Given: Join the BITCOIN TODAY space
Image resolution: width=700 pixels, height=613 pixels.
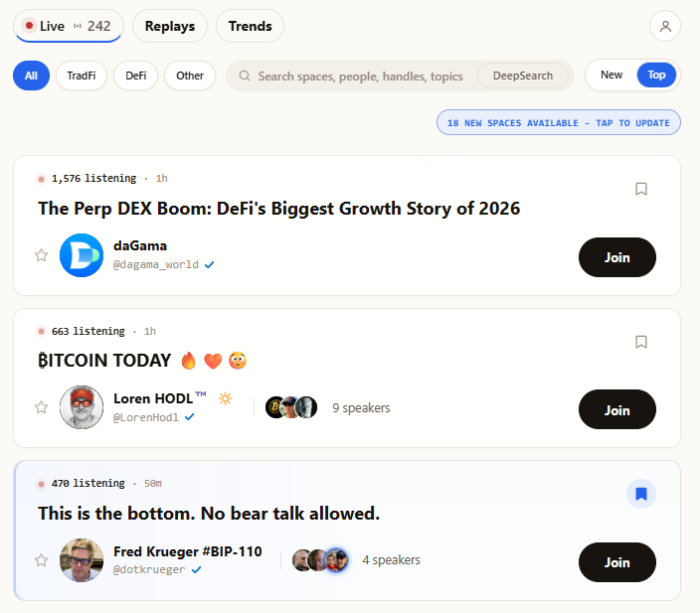Looking at the screenshot, I should click(x=616, y=409).
